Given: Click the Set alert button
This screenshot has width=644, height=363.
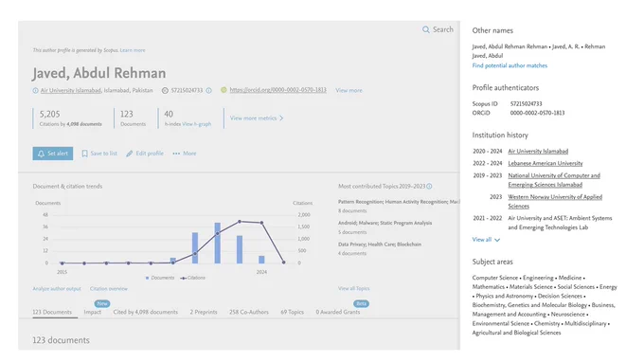Looking at the screenshot, I should pyautogui.click(x=53, y=154).
